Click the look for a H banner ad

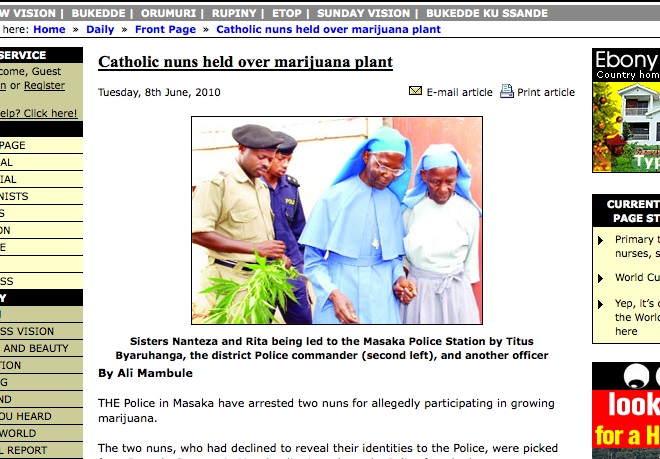[626, 411]
